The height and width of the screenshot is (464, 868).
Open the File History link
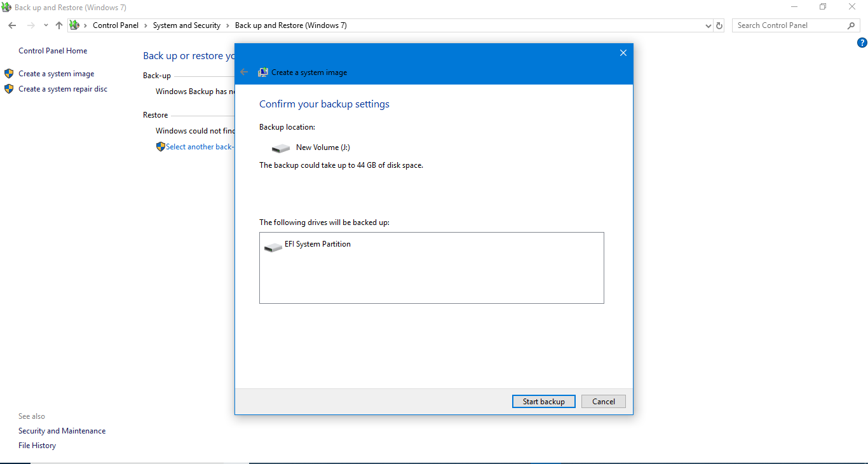tap(37, 446)
